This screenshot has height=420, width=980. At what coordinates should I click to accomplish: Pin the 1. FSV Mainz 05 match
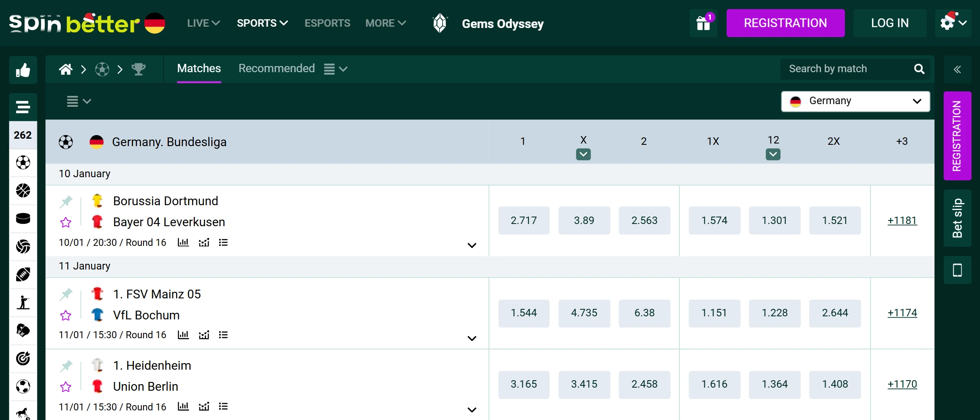(66, 294)
